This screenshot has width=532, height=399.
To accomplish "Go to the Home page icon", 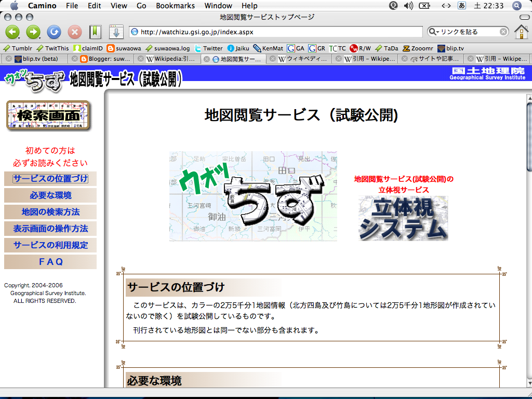I will pos(521,32).
